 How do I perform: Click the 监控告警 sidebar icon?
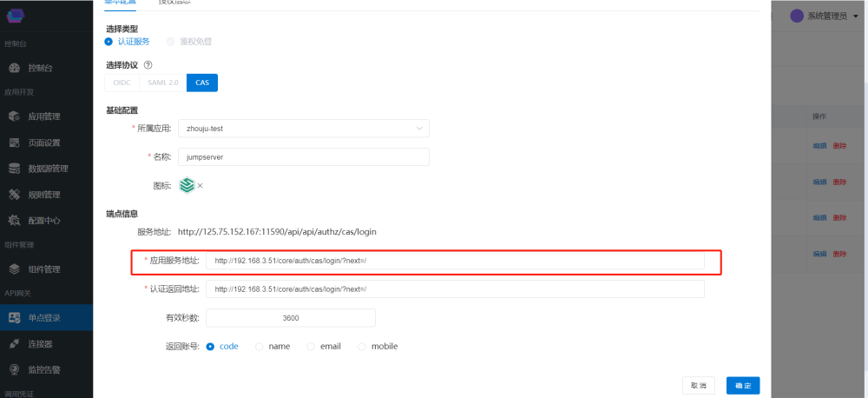click(15, 370)
